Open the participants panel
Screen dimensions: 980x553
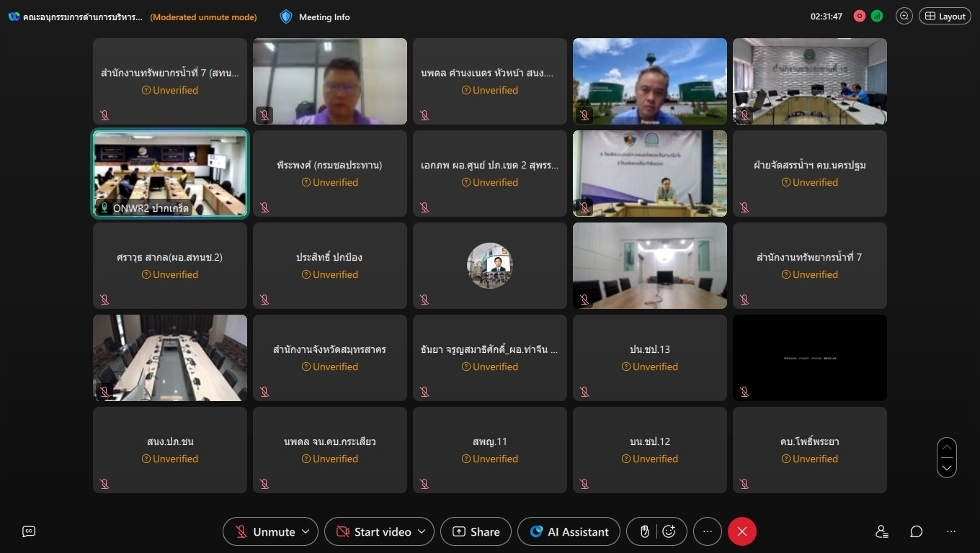coord(881,531)
